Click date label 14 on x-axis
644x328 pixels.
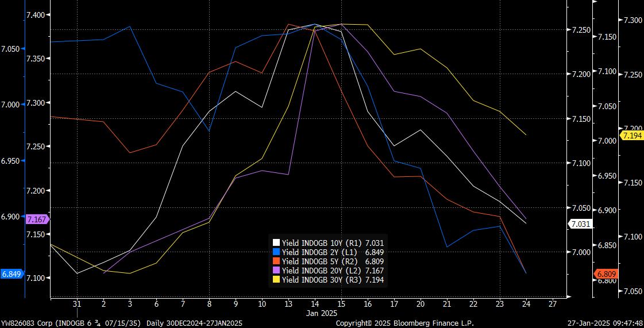(315, 304)
